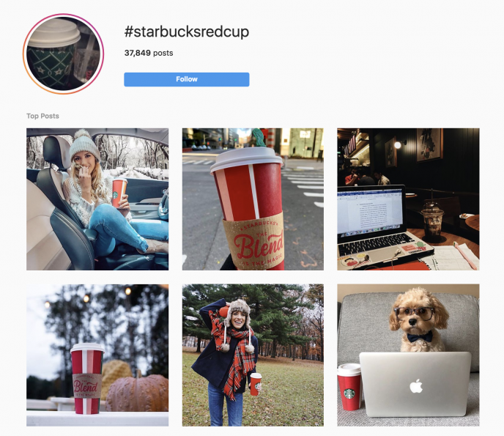
Task: Click the Top Posts section label
Action: (x=42, y=116)
